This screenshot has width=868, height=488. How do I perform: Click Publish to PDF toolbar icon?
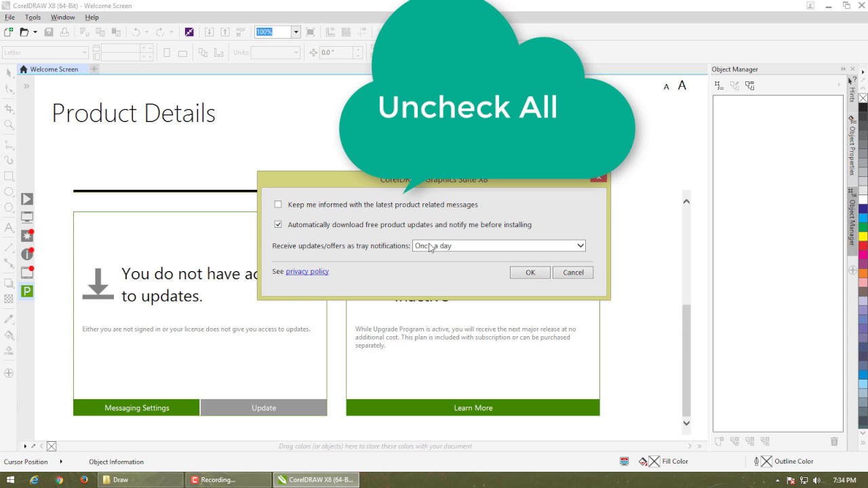[241, 32]
